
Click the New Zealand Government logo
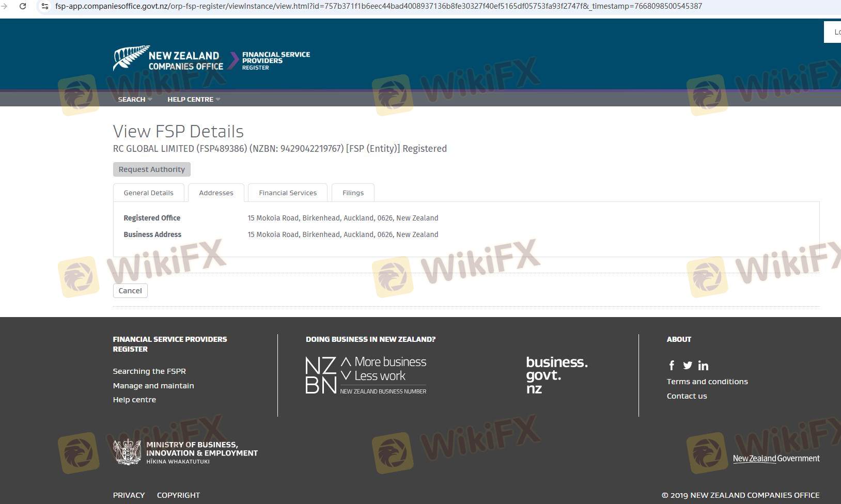click(776, 459)
